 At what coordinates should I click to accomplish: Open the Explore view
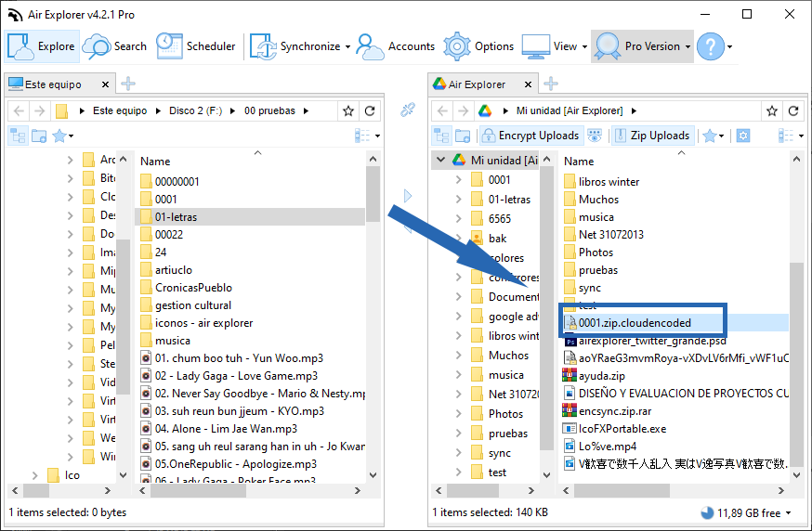coord(42,46)
